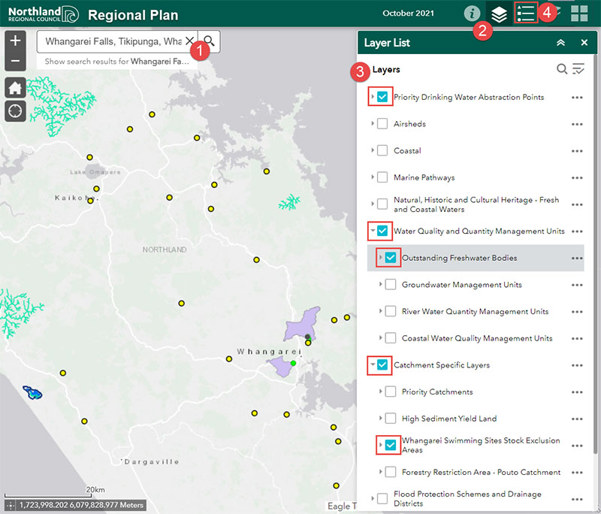601x514 pixels.
Task: Expand the Airsheds layer group
Action: (372, 123)
